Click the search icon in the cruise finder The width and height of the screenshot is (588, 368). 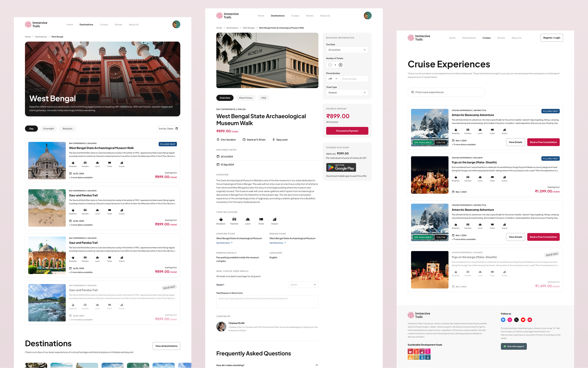tap(413, 92)
